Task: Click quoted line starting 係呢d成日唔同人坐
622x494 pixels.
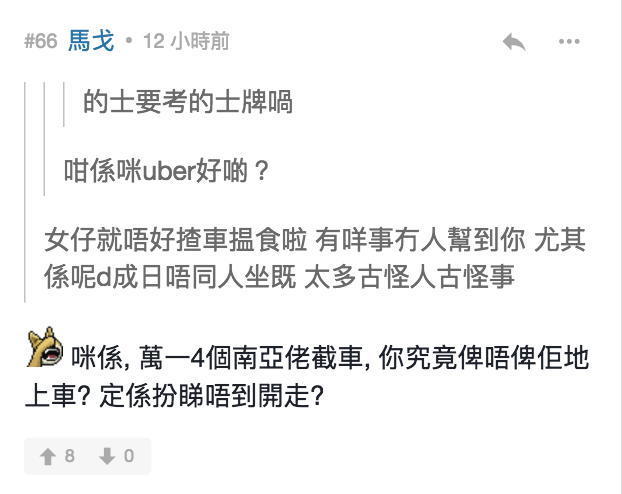Action: tap(280, 276)
